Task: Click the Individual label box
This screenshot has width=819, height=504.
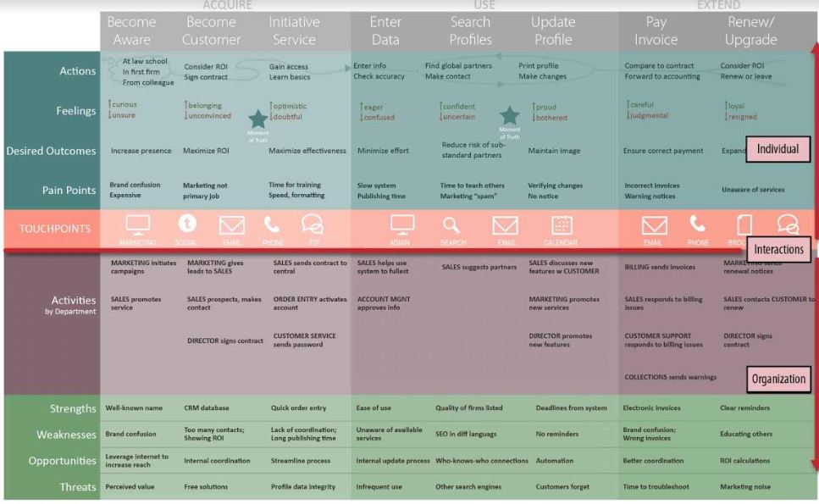Action: (x=777, y=149)
